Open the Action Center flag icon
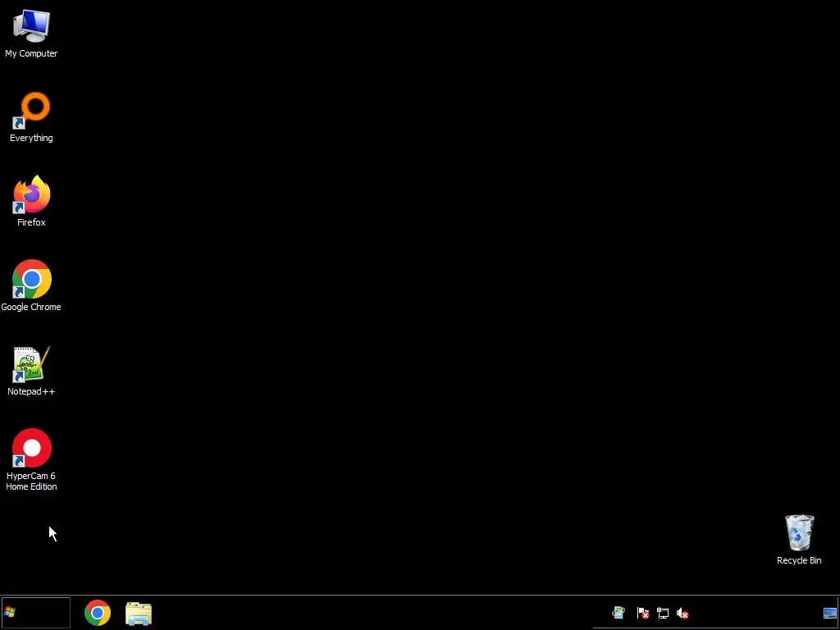 click(x=643, y=613)
